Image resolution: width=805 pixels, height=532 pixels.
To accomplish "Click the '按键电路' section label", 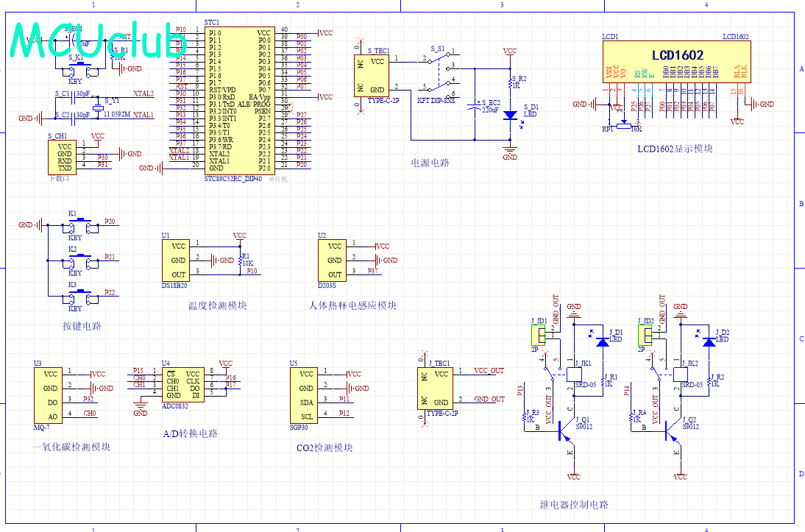I will (82, 326).
